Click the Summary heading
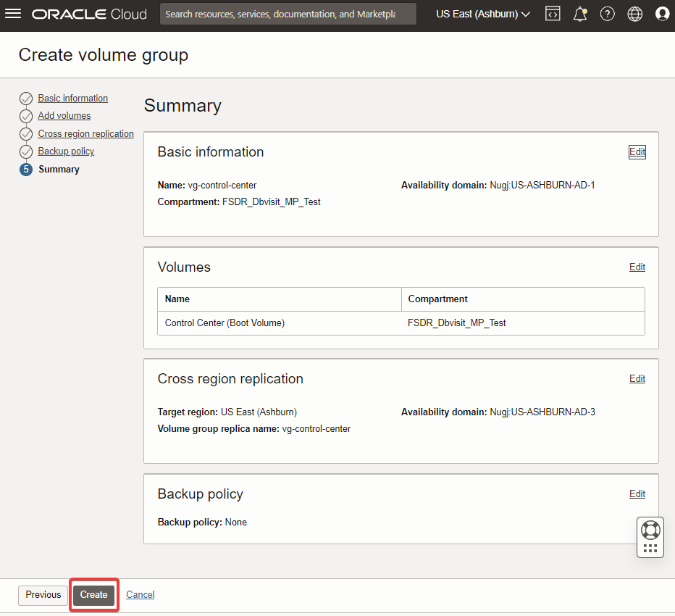The image size is (675, 616). coord(183,106)
